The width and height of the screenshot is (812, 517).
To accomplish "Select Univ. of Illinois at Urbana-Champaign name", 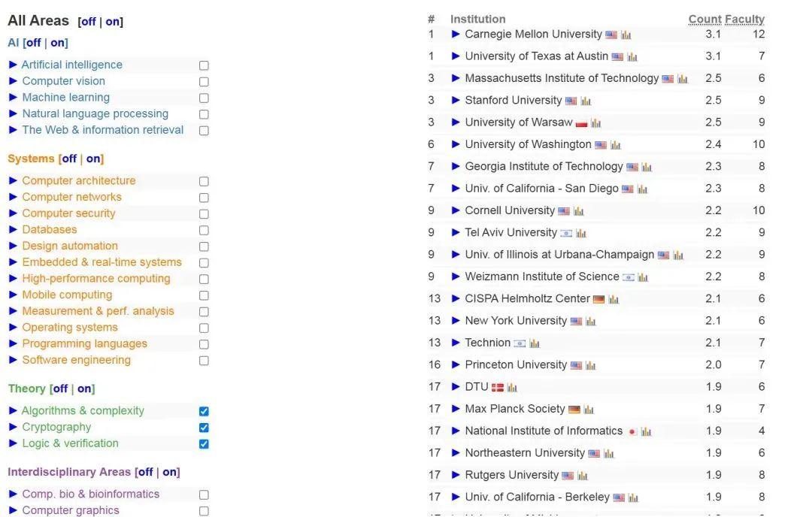I will (x=559, y=255).
